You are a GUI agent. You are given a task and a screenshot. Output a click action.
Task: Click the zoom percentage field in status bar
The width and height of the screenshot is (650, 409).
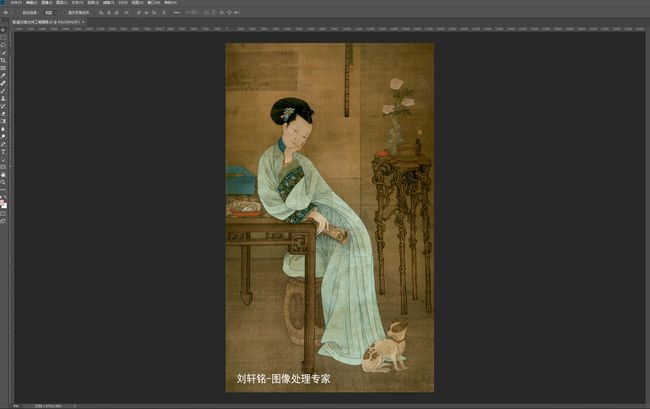(16, 406)
